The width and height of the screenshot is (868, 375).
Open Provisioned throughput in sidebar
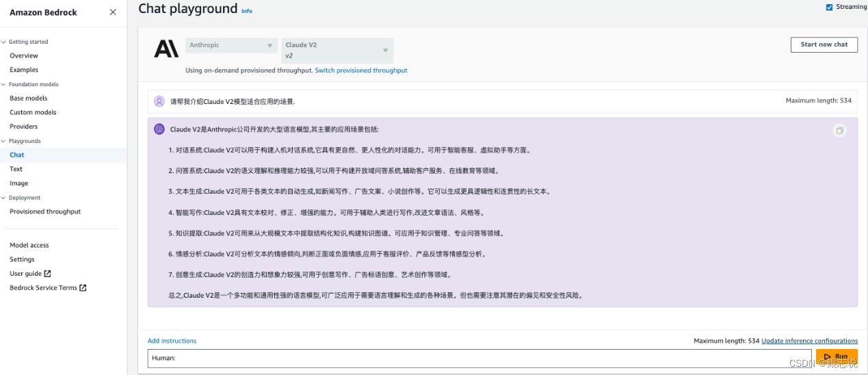click(x=45, y=211)
